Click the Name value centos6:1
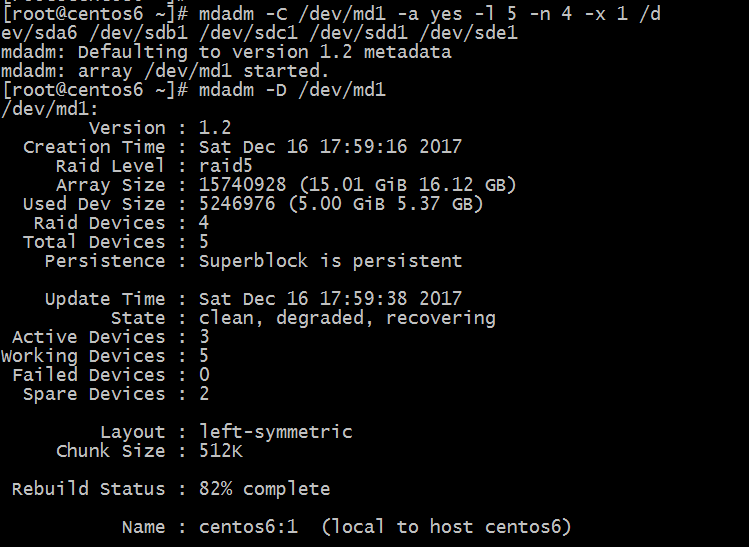Viewport: 749px width, 547px height. (248, 527)
